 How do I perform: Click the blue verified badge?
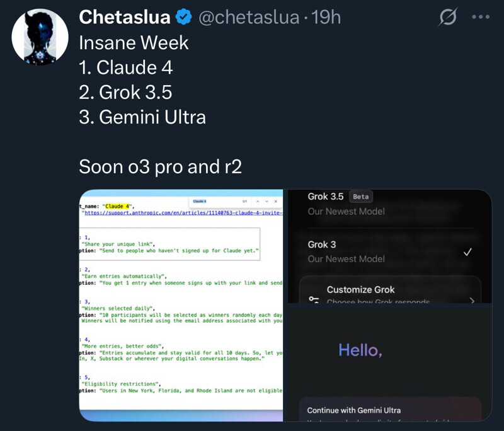[183, 18]
